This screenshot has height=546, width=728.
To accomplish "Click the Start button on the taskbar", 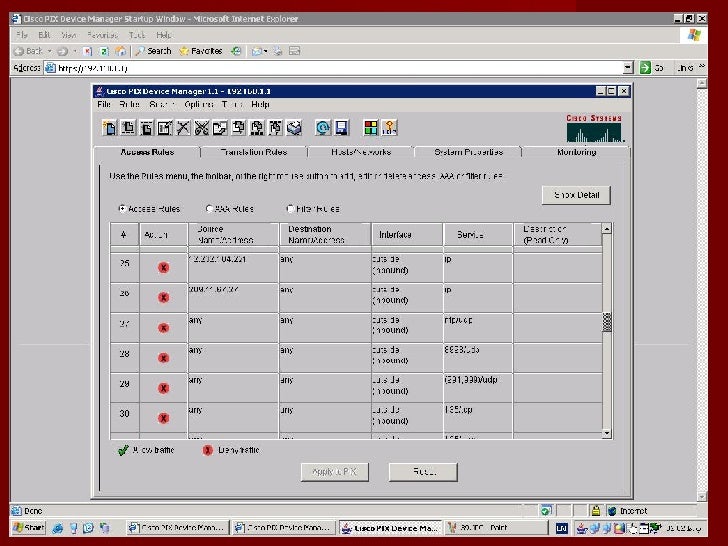I will (28, 527).
